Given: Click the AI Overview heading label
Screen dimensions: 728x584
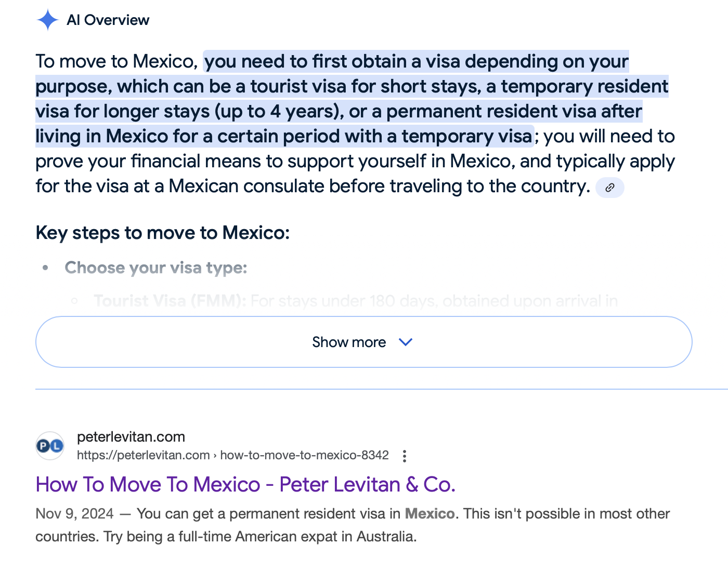Looking at the screenshot, I should [108, 20].
